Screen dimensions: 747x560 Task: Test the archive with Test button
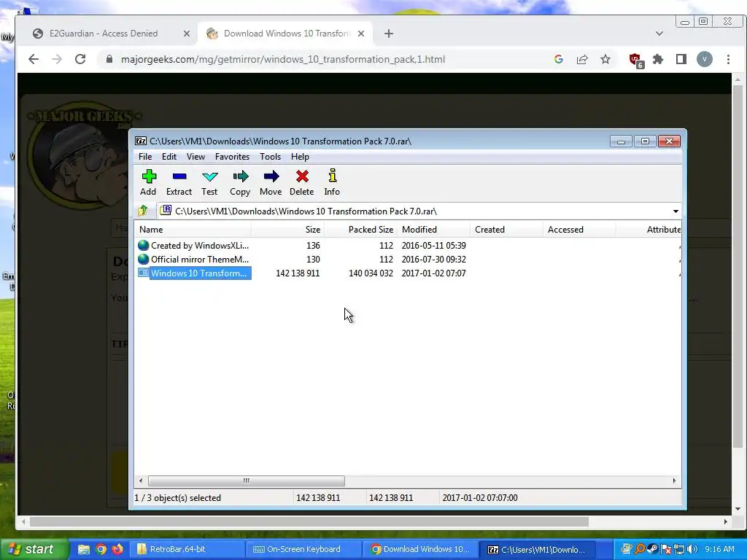[x=209, y=183]
